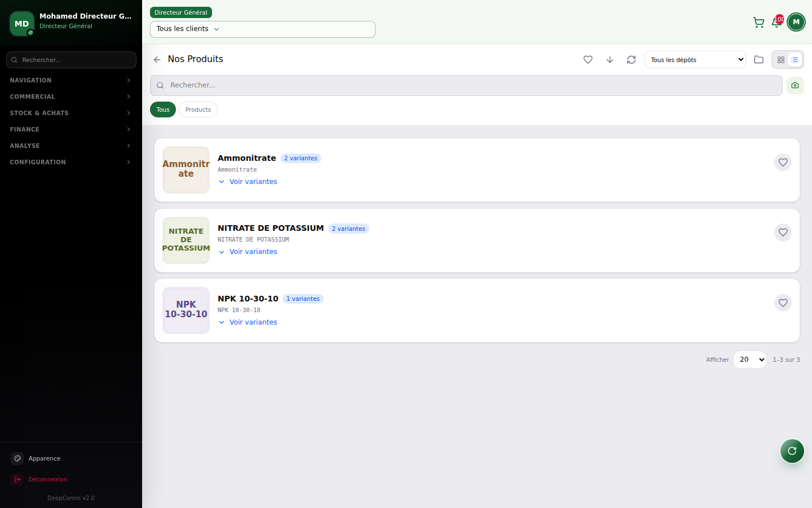This screenshot has height=508, width=812.
Task: Open the M user avatar menu
Action: [x=796, y=22]
